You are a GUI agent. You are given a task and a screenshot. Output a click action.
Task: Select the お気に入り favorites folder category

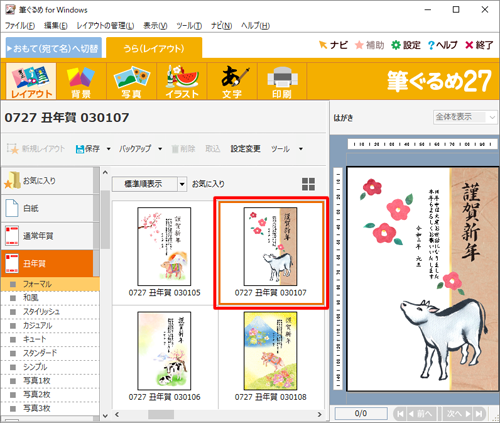48,181
